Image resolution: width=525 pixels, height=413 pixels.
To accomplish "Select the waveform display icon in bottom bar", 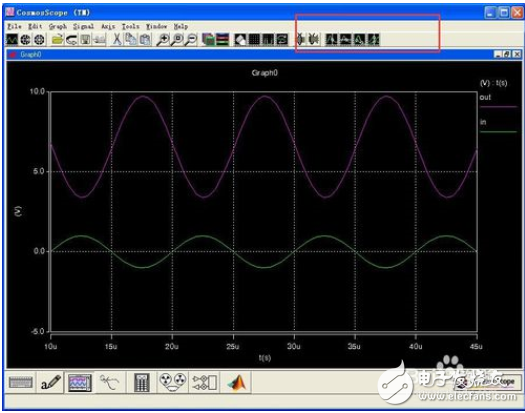I will tap(80, 383).
